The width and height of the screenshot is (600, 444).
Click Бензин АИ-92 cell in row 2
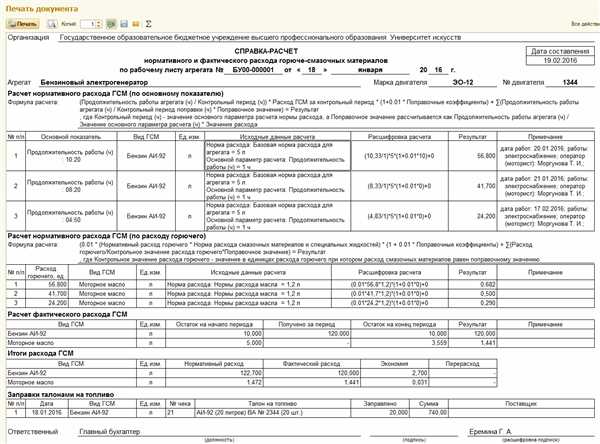click(146, 186)
